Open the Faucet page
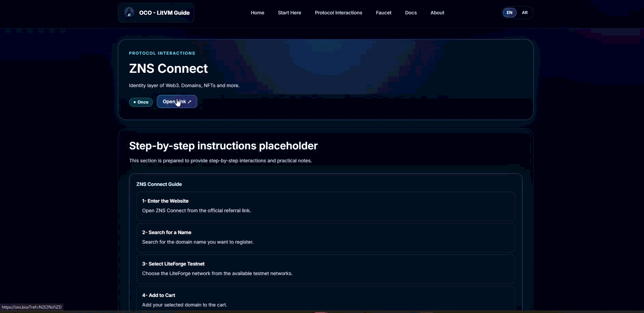The height and width of the screenshot is (313, 644). coord(383,13)
